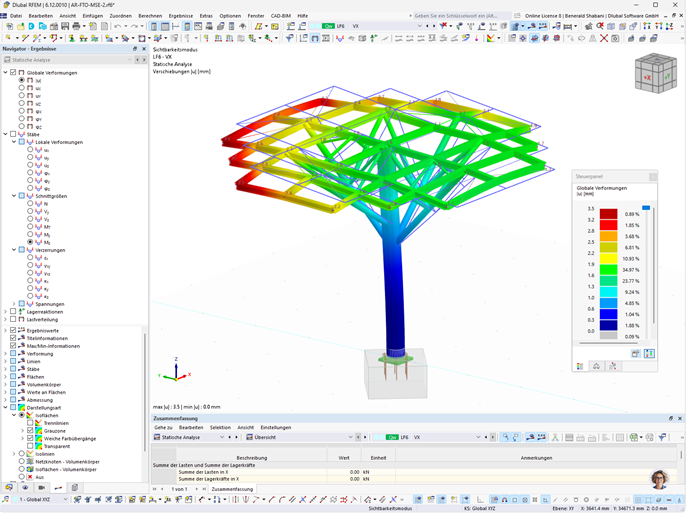Toggle the Lagerreaktionen checkbox

click(13, 311)
